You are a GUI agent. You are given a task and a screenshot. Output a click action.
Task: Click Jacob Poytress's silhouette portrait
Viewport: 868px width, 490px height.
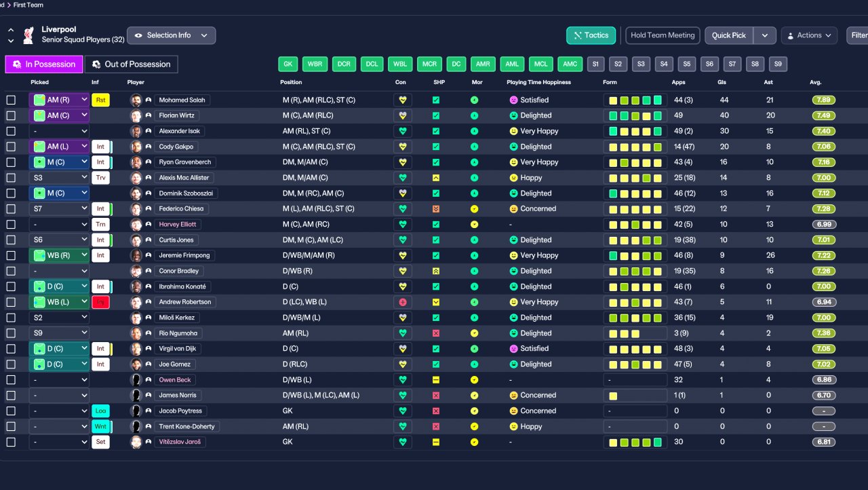[x=136, y=411]
